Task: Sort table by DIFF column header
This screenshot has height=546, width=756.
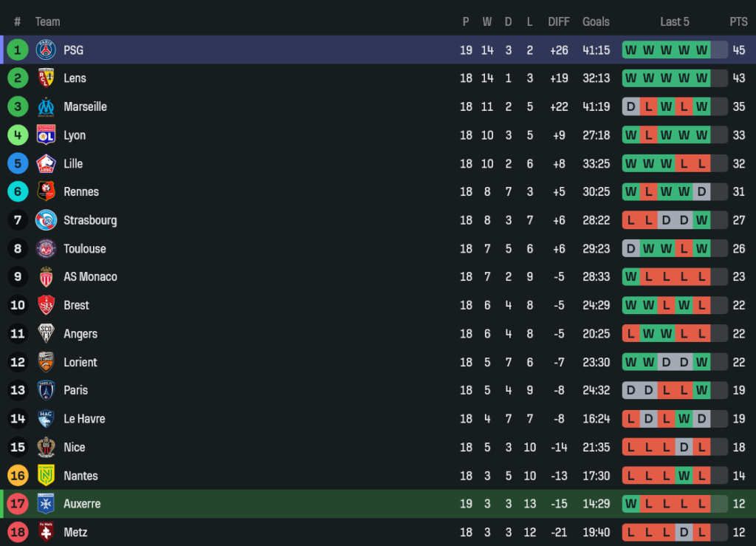Action: (x=559, y=22)
